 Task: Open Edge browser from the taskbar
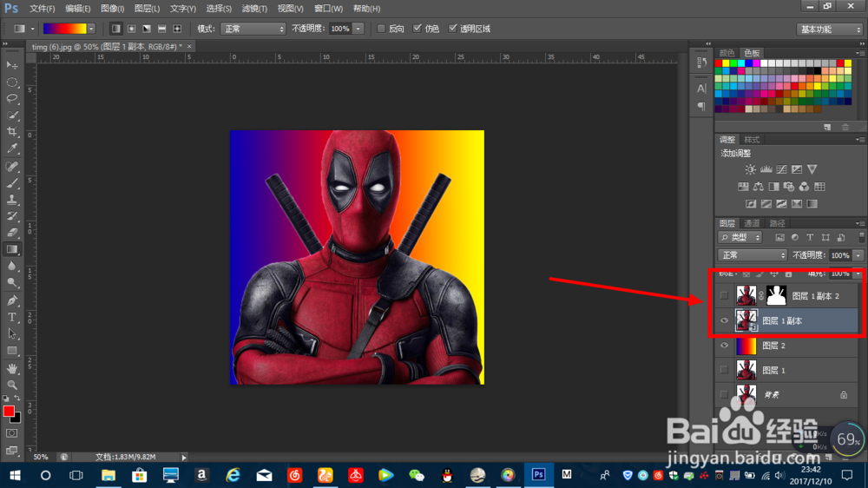pos(233,475)
